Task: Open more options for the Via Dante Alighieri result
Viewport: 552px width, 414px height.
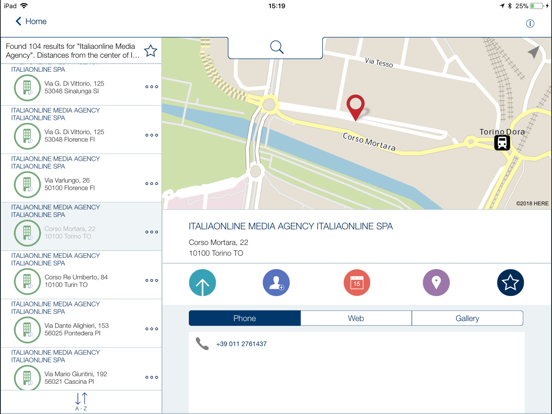Action: pos(151,329)
